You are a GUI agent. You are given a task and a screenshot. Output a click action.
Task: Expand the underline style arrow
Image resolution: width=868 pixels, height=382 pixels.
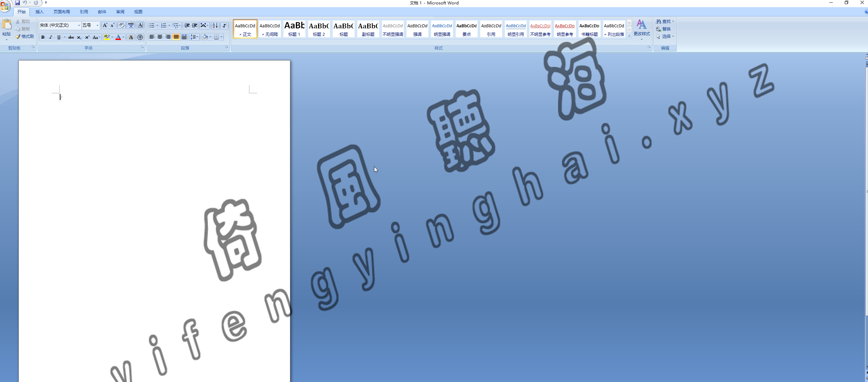[64, 37]
